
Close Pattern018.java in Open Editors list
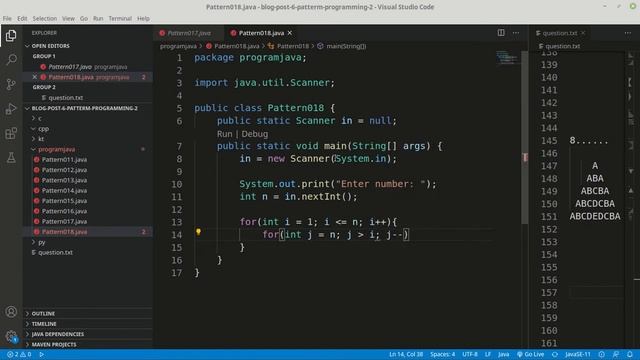click(x=35, y=77)
